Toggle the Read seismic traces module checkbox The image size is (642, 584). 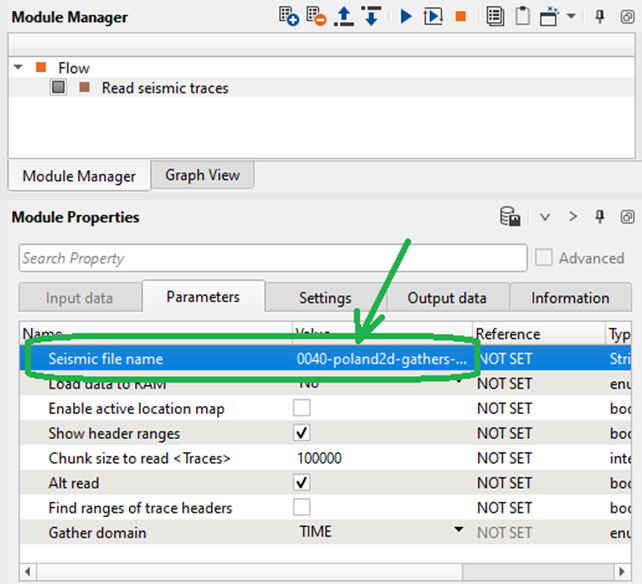(59, 88)
